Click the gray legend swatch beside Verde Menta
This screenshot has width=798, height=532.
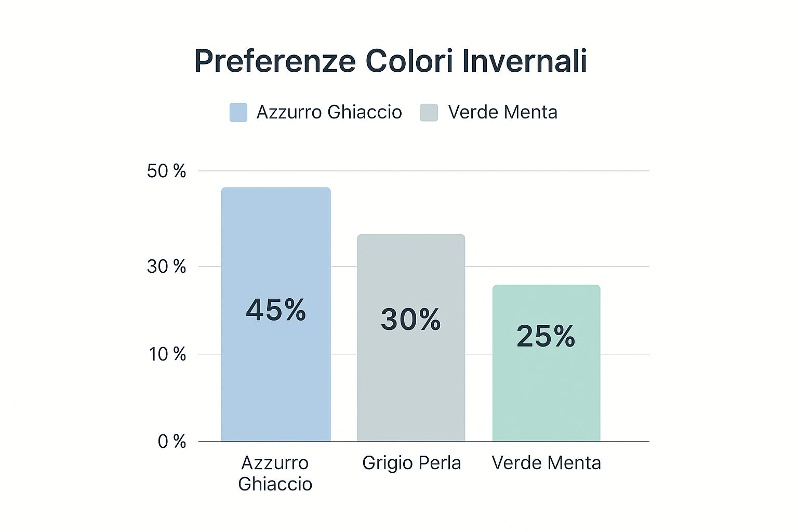pyautogui.click(x=429, y=112)
